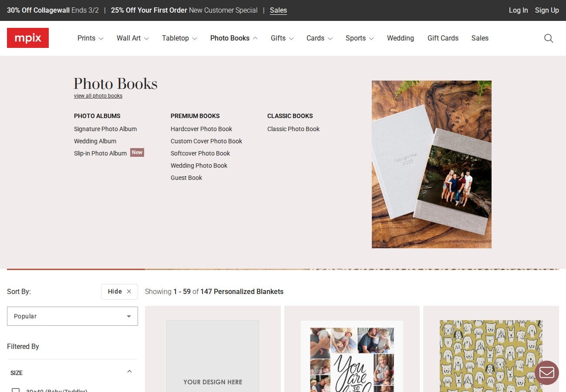Follow the view all photo books link
Image resolution: width=566 pixels, height=392 pixels.
pos(98,96)
